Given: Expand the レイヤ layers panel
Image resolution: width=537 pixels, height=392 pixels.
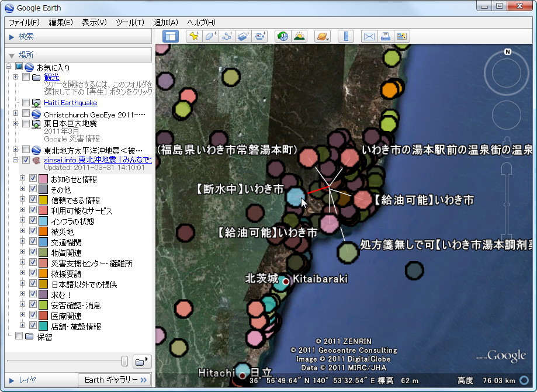Looking at the screenshot, I should point(12,380).
